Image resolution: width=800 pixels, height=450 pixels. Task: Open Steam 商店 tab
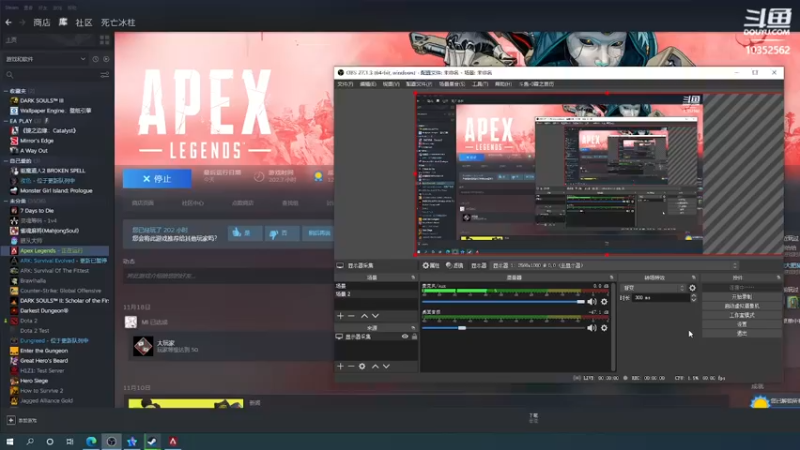coord(42,22)
